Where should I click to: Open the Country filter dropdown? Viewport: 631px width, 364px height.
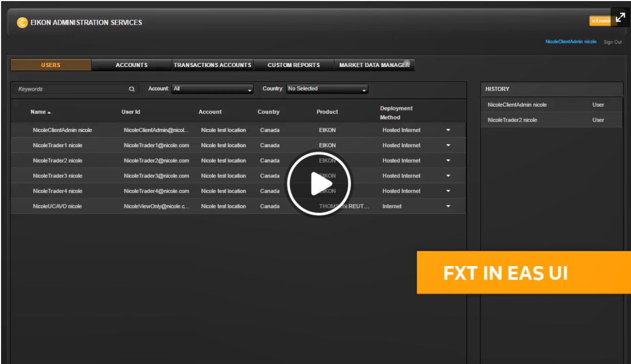point(327,89)
